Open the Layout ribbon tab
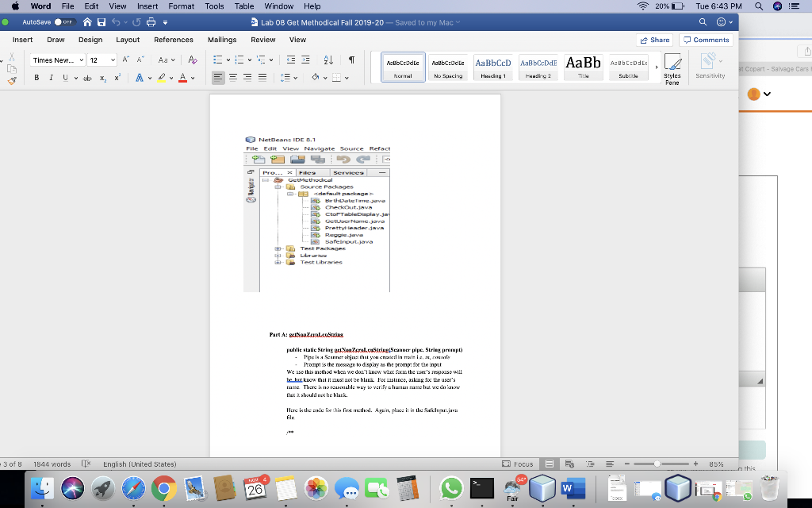812x508 pixels. click(128, 40)
